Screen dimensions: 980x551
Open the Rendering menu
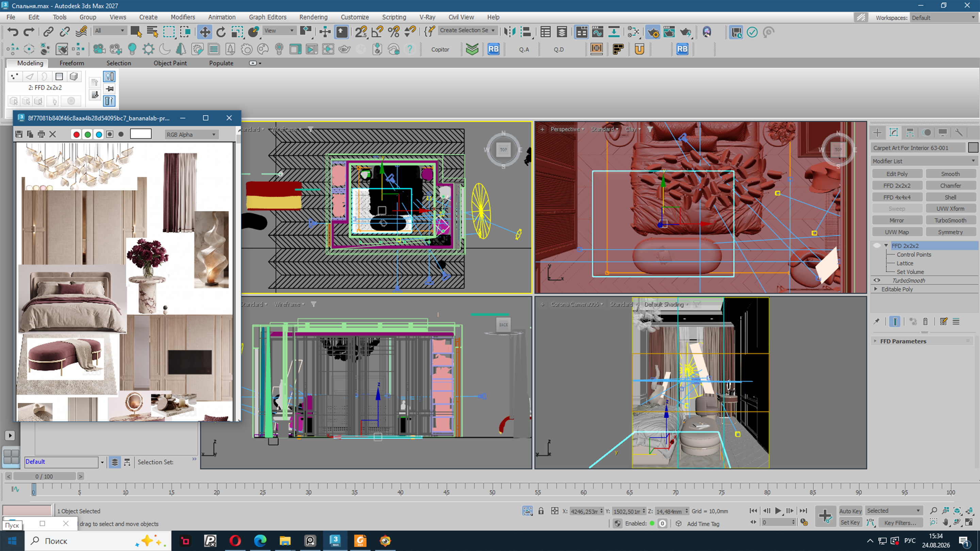click(x=313, y=17)
